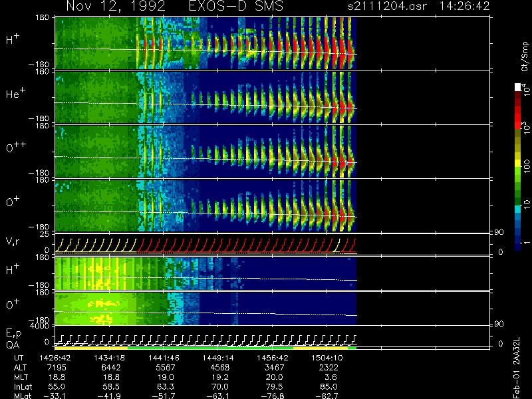The width and height of the screenshot is (532, 399).
Task: Click the 'MLat' row label
Action: [x=23, y=396]
